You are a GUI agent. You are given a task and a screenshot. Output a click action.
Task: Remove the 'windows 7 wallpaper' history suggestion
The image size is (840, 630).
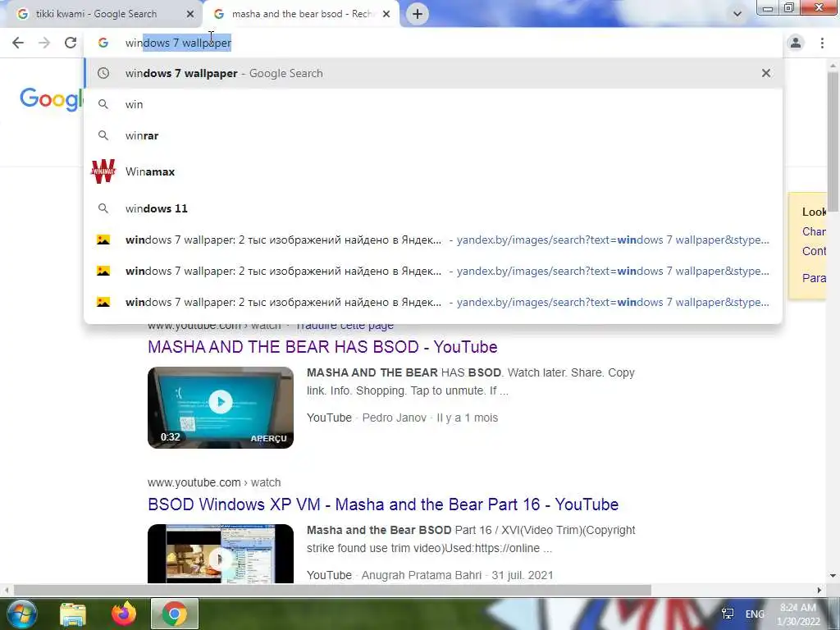click(766, 73)
